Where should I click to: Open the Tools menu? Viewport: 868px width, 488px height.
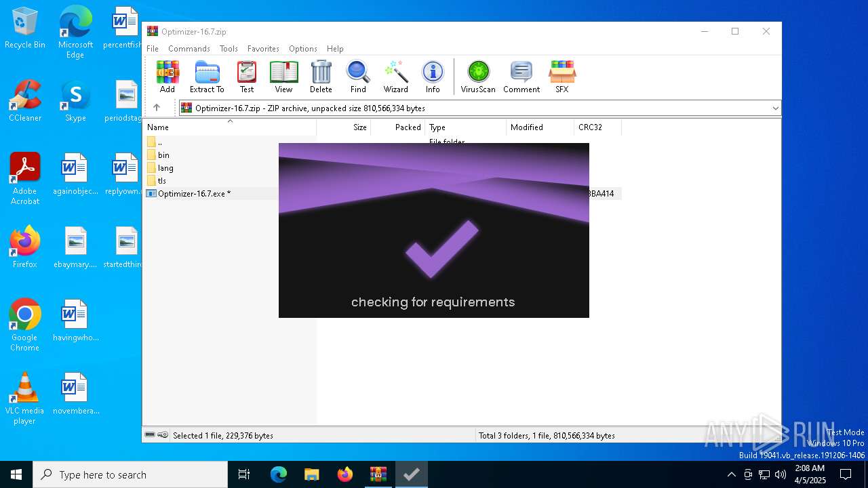(229, 49)
